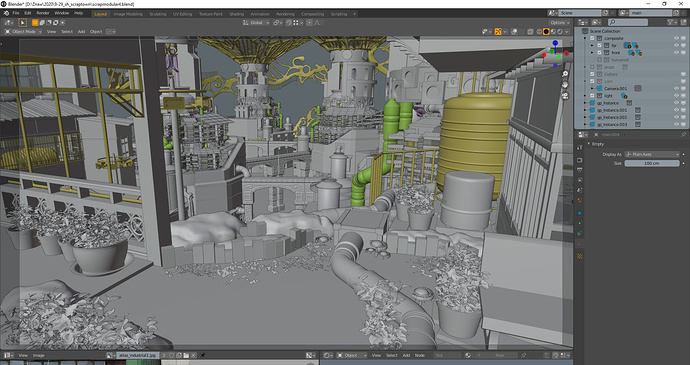Click the orange set-new-selection mode icon
Image resolution: width=690 pixels, height=365 pixels.
coord(35,22)
